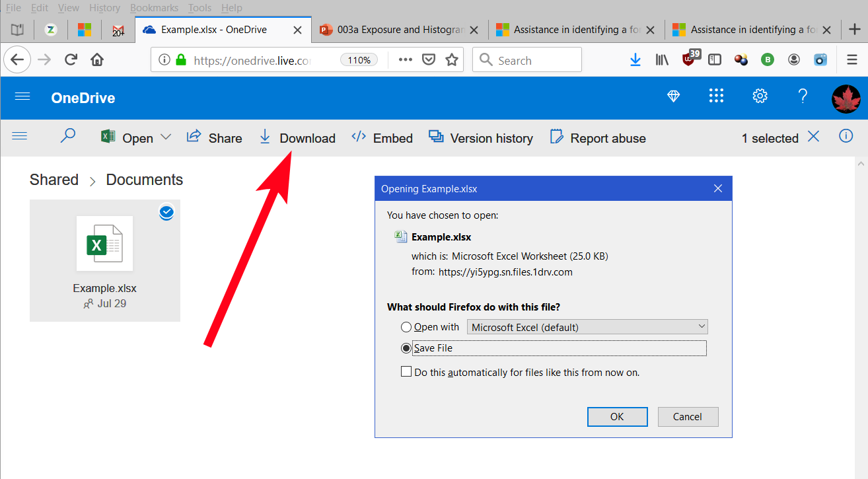Switch to the pinned Zotero tab
Viewport: 868px width, 479px height.
pos(50,30)
